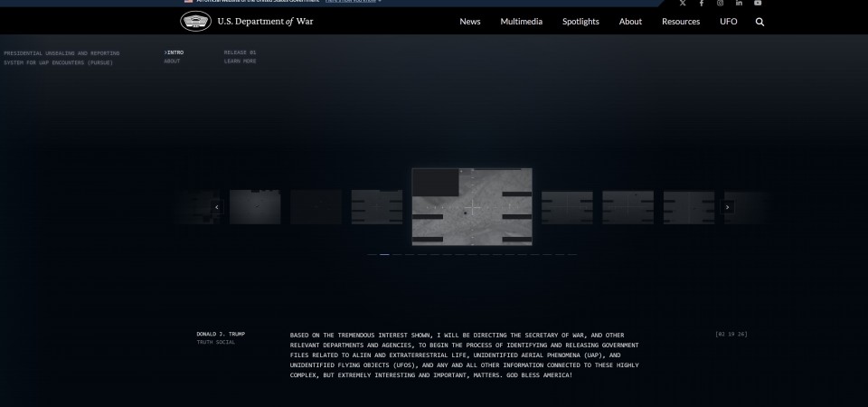Open the Multimedia menu
This screenshot has height=407, width=868.
point(522,22)
